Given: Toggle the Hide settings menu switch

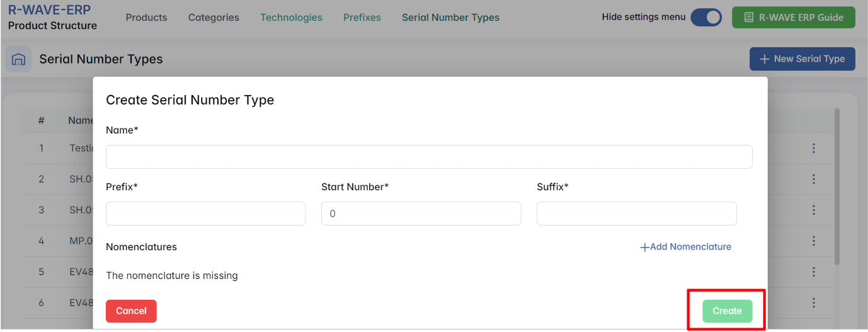Looking at the screenshot, I should click(706, 18).
